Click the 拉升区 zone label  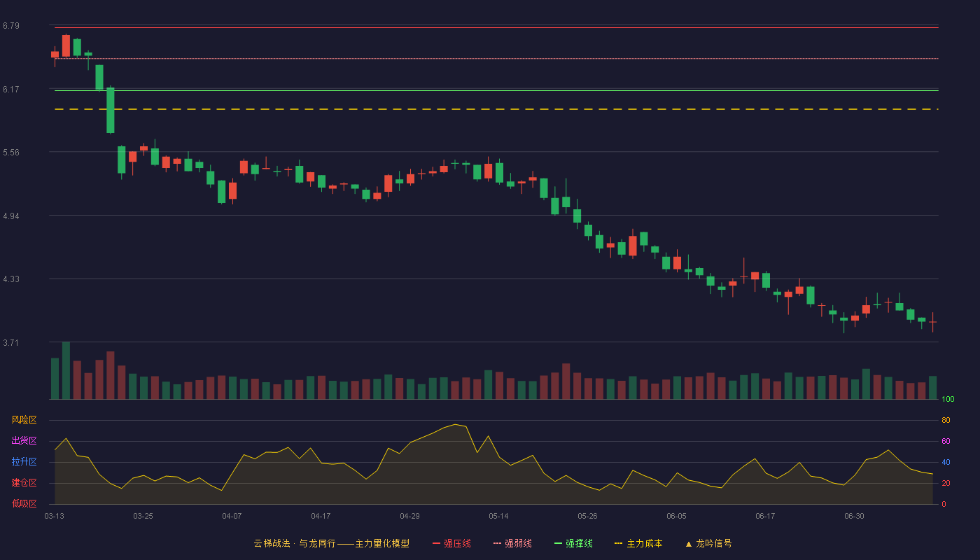(24, 462)
